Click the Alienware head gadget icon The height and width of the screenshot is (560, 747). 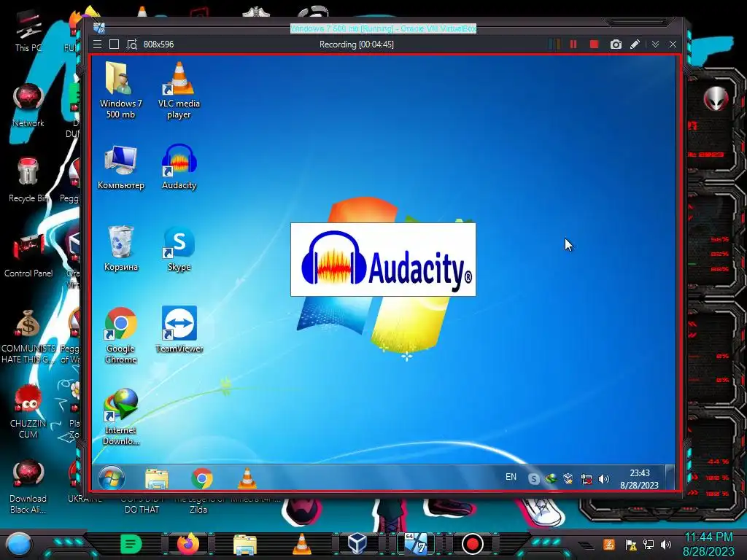716,98
